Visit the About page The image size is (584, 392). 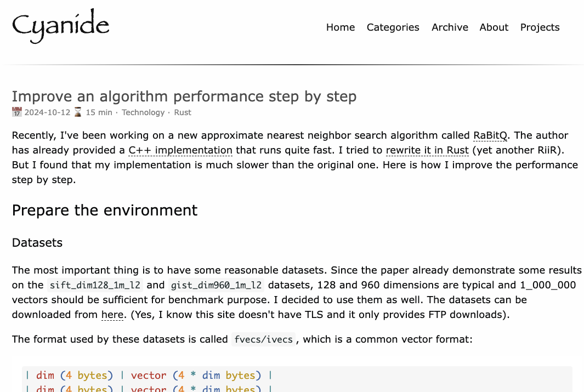[494, 27]
